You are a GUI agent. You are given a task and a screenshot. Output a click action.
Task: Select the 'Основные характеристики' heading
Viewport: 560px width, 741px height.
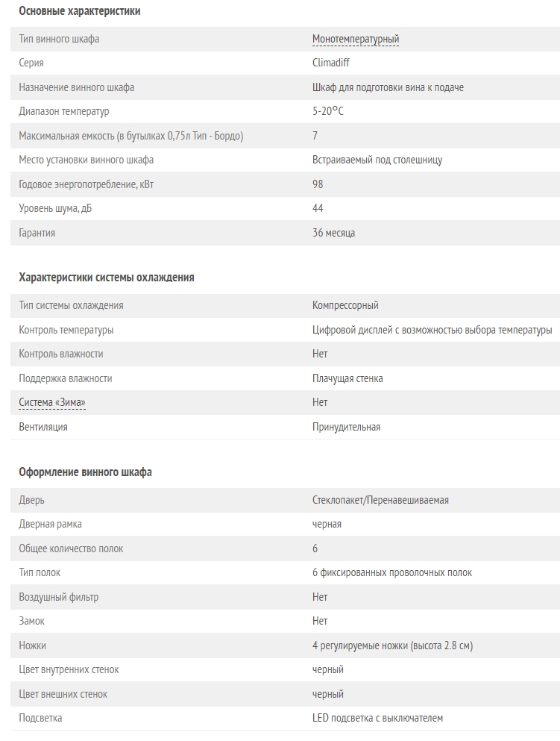pyautogui.click(x=79, y=11)
